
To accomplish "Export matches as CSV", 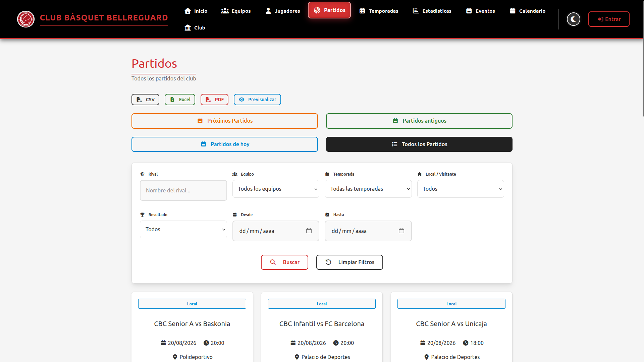I will coord(145,100).
